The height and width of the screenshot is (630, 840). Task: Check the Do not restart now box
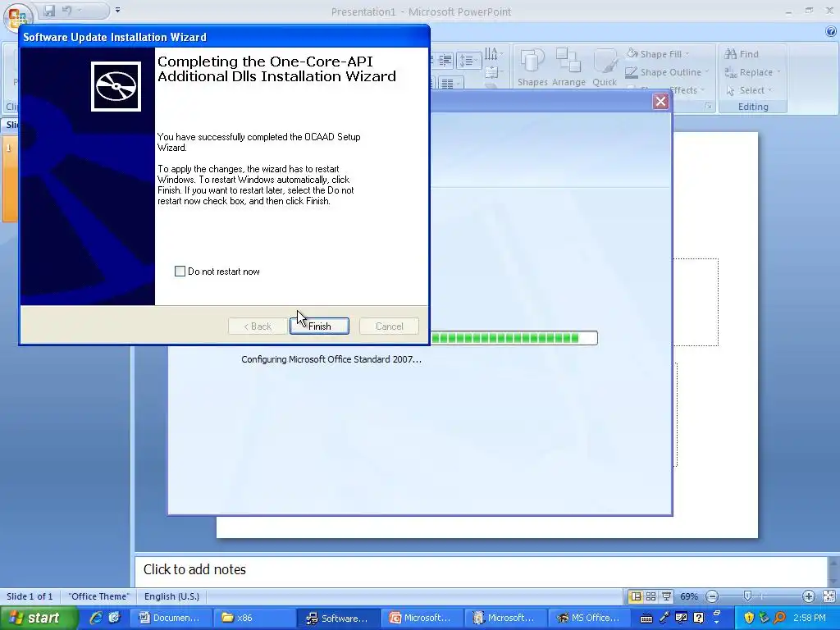(x=180, y=271)
